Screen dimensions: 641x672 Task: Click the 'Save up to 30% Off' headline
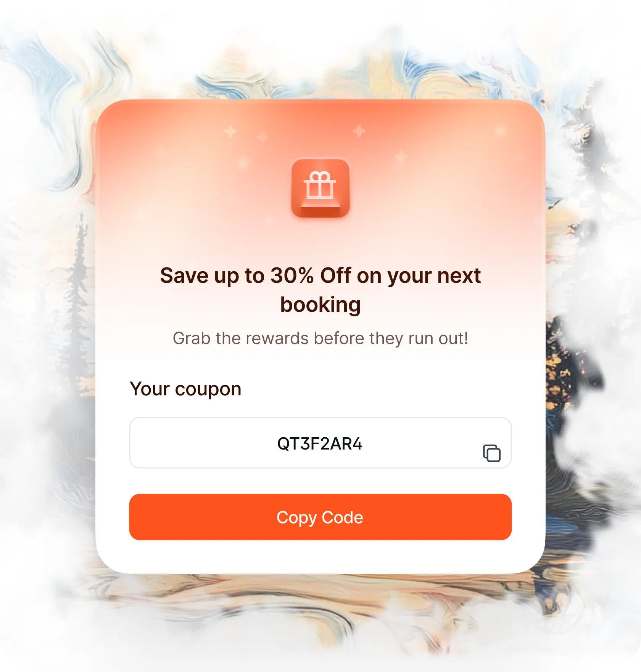(320, 290)
